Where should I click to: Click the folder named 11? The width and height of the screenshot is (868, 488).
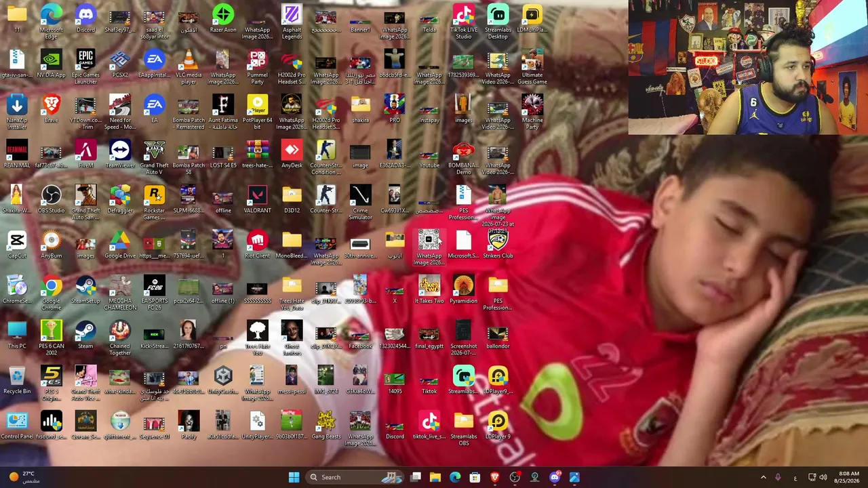pos(17,19)
